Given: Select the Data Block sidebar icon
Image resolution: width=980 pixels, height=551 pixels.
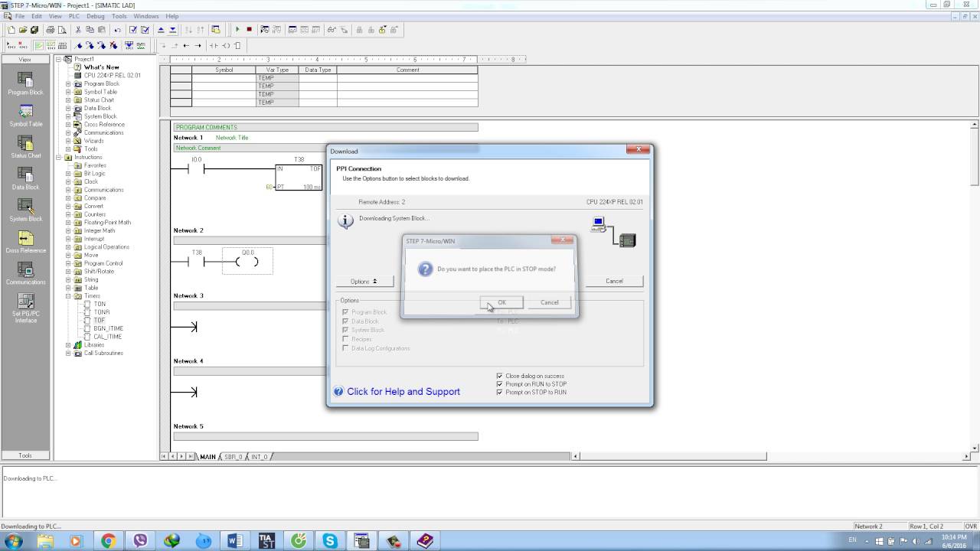Looking at the screenshot, I should click(25, 178).
